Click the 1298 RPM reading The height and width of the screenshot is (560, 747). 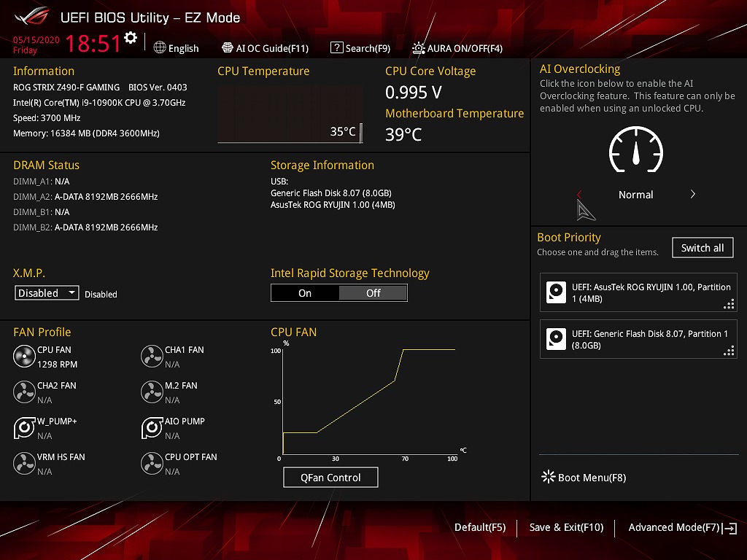[57, 365]
